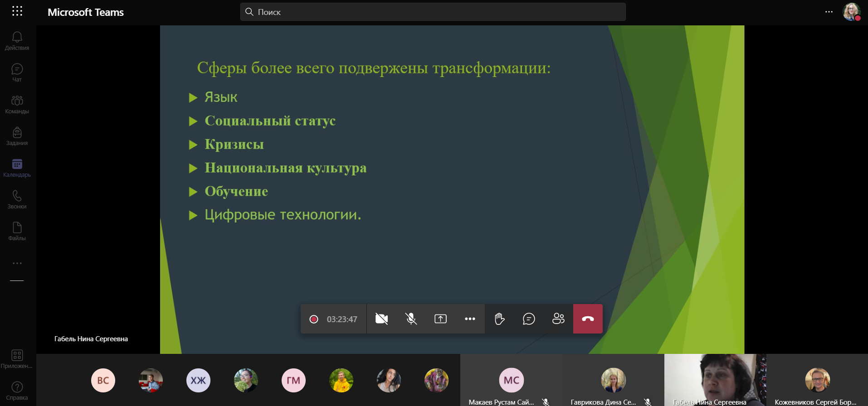Image resolution: width=868 pixels, height=406 pixels.
Task: Toggle the camera on in meeting toolbar
Action: 381,319
